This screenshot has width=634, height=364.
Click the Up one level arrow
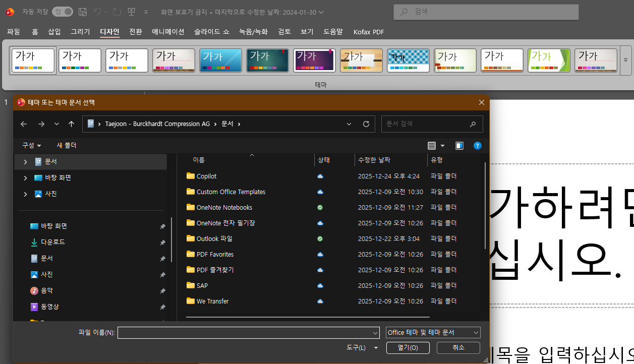tap(72, 124)
